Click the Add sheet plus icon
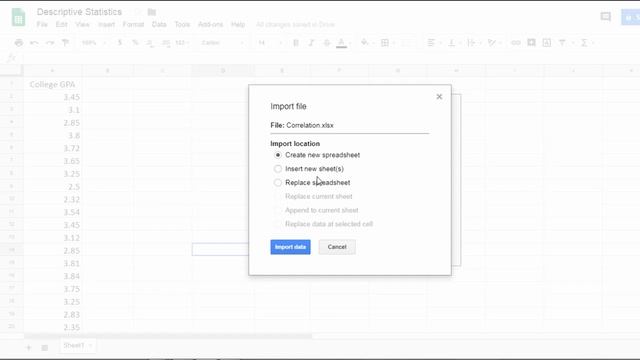Screen dimensions: 640x360 coord(29,348)
